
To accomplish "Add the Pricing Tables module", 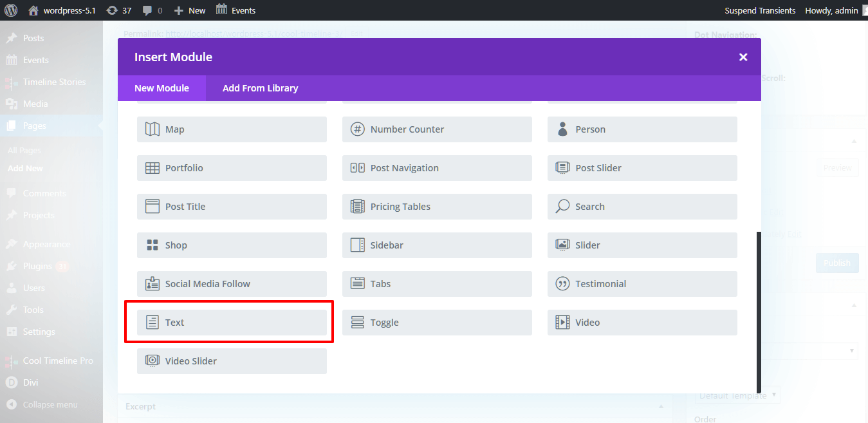I will click(x=436, y=207).
